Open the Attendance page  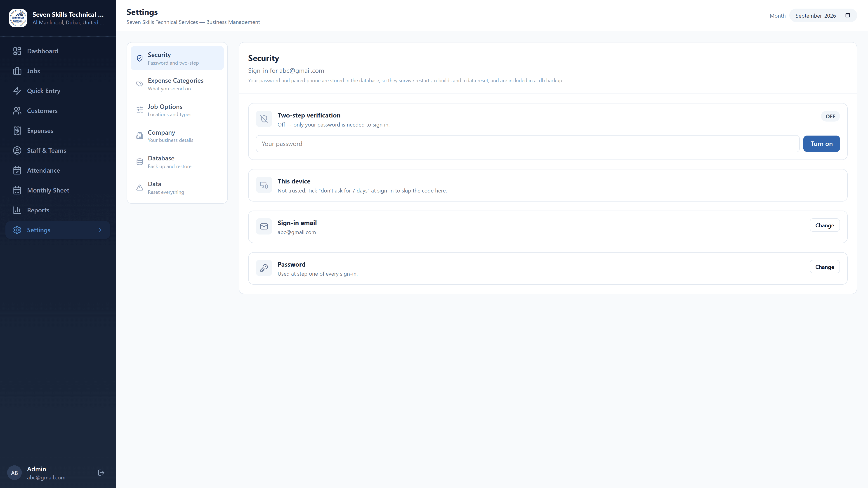[58, 170]
